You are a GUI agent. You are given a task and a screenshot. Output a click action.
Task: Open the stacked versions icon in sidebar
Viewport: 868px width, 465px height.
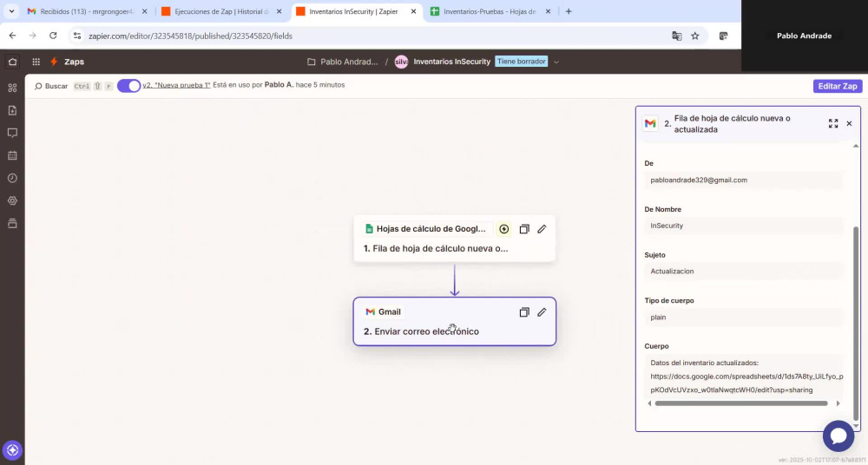point(12,223)
